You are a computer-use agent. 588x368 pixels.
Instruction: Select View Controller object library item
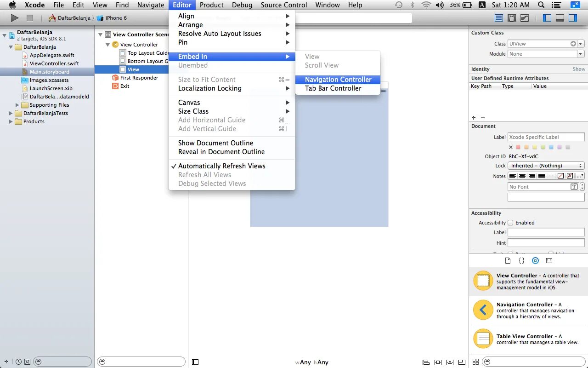click(x=528, y=281)
